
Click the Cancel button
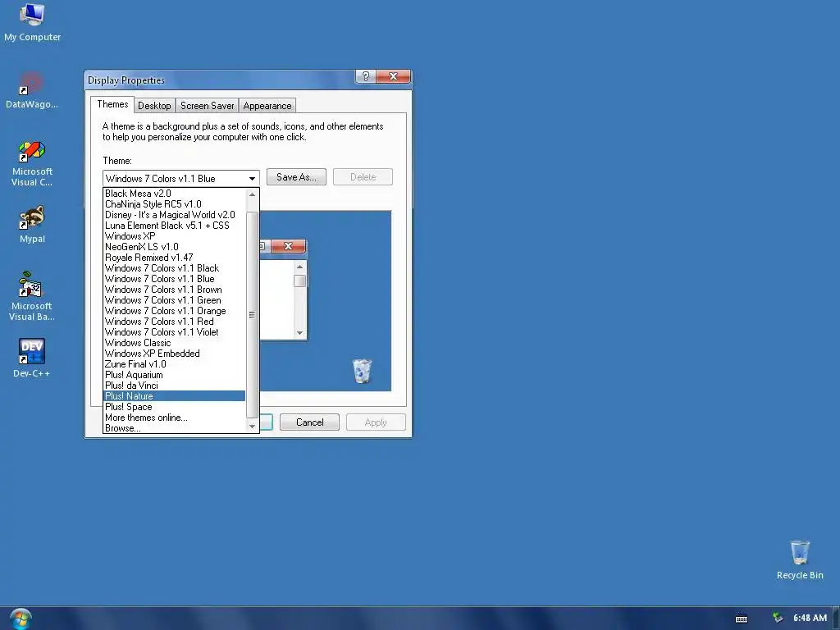point(309,422)
